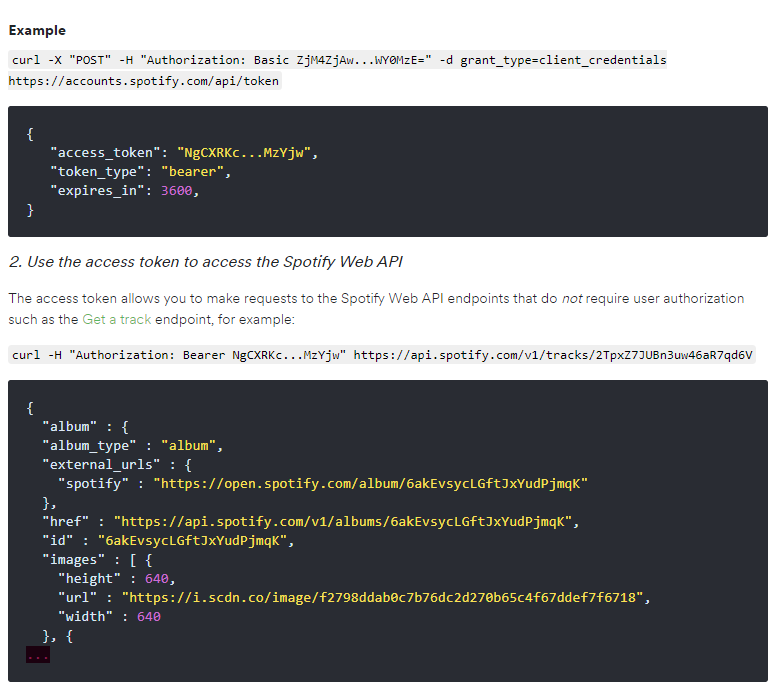Click the "access_token" JSON line
This screenshot has width=782, height=698.
tap(184, 153)
